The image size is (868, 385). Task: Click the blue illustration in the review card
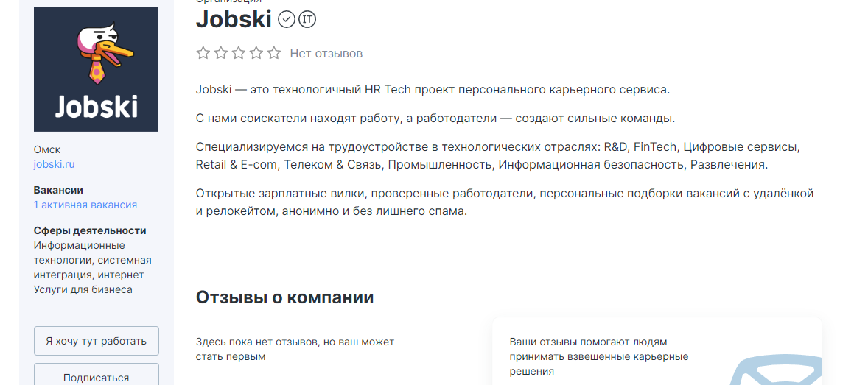(774, 368)
